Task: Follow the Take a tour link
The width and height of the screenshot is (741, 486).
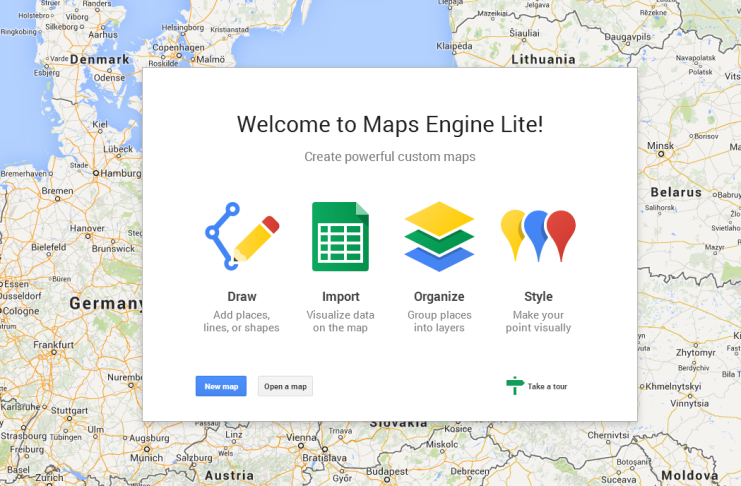Action: click(x=547, y=387)
